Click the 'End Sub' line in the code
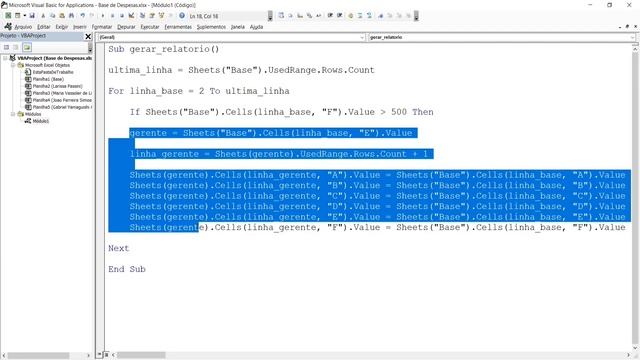This screenshot has width=640, height=360. pyautogui.click(x=127, y=269)
